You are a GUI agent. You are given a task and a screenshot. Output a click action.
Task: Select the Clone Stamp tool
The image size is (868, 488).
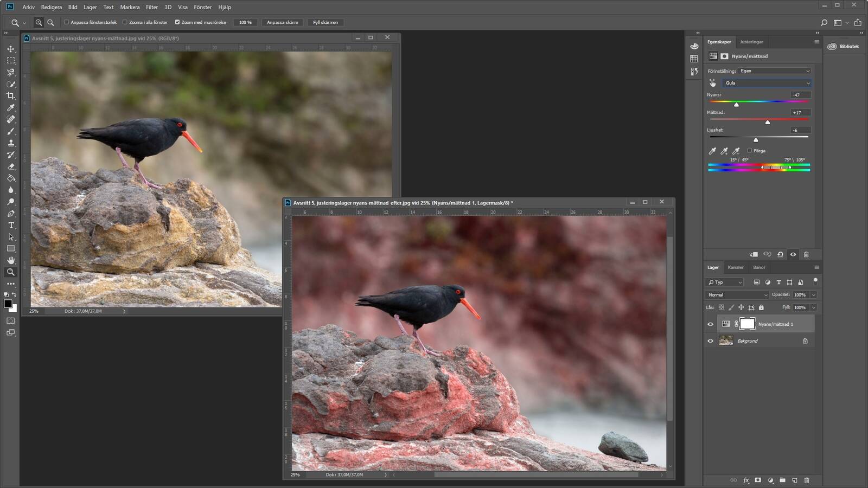pyautogui.click(x=11, y=143)
